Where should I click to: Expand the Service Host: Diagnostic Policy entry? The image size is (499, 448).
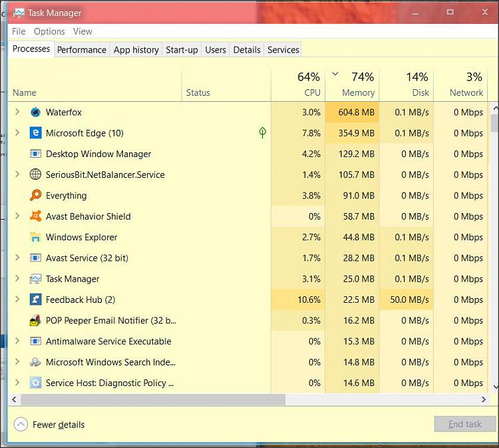[x=17, y=382]
